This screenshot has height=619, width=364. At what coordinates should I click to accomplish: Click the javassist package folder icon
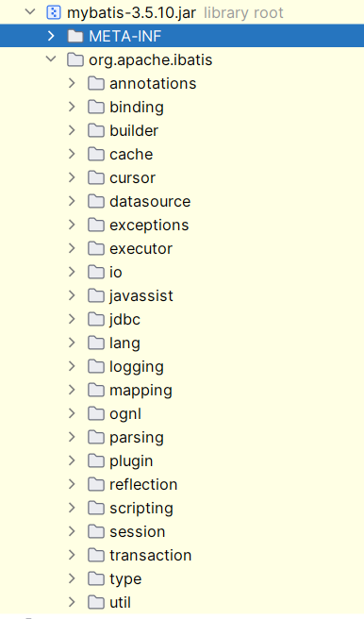pos(96,295)
